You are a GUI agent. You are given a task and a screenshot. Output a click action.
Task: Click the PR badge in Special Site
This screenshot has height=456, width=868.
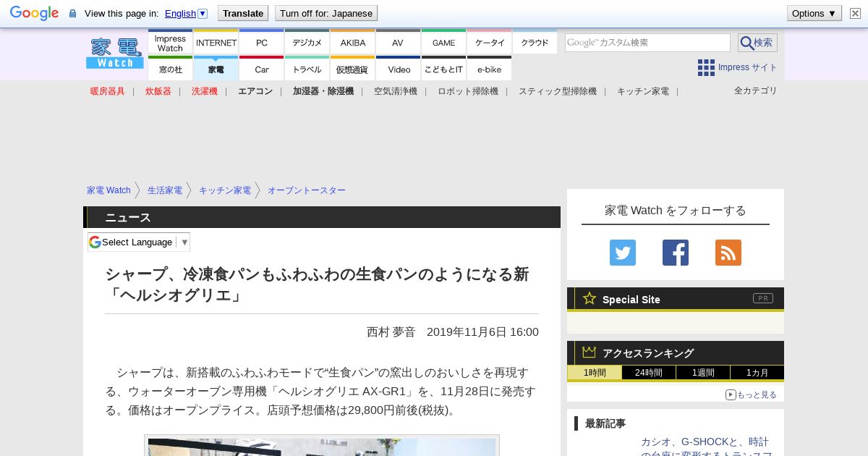coord(763,298)
